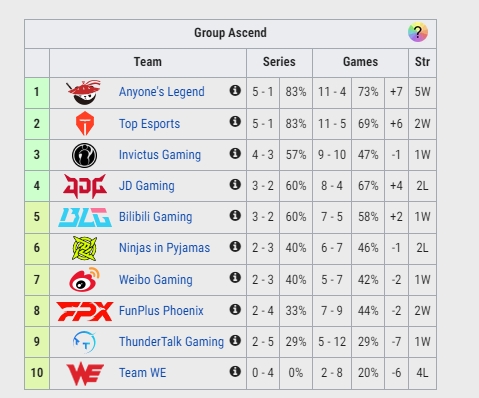Screen dimensions: 479x398
Task: Show info for FunPlus Phoenix
Action: tap(235, 309)
